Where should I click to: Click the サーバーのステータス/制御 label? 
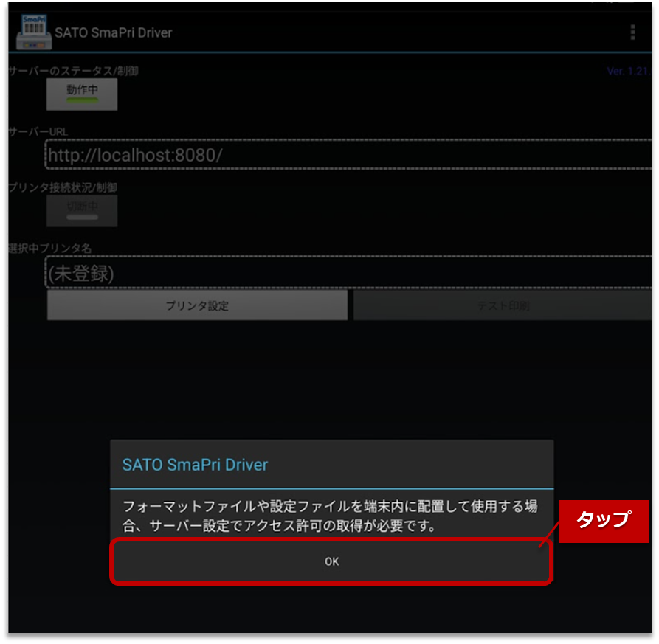74,71
